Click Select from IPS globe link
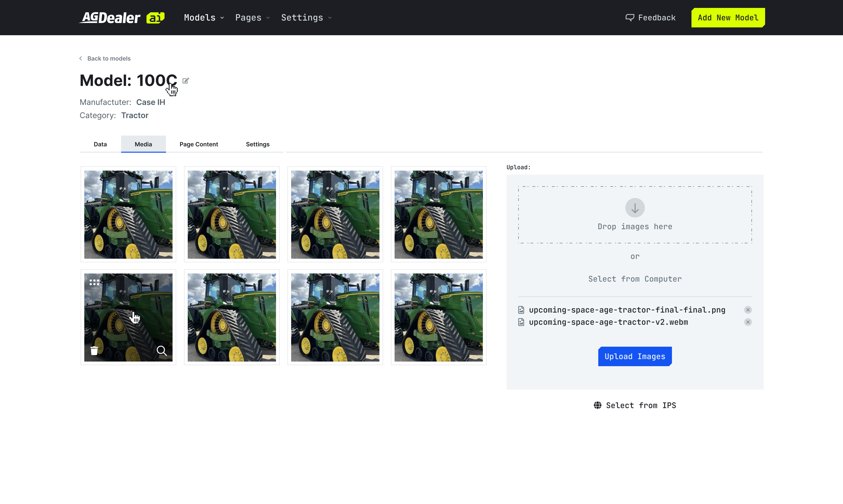The height and width of the screenshot is (504, 843). (635, 405)
